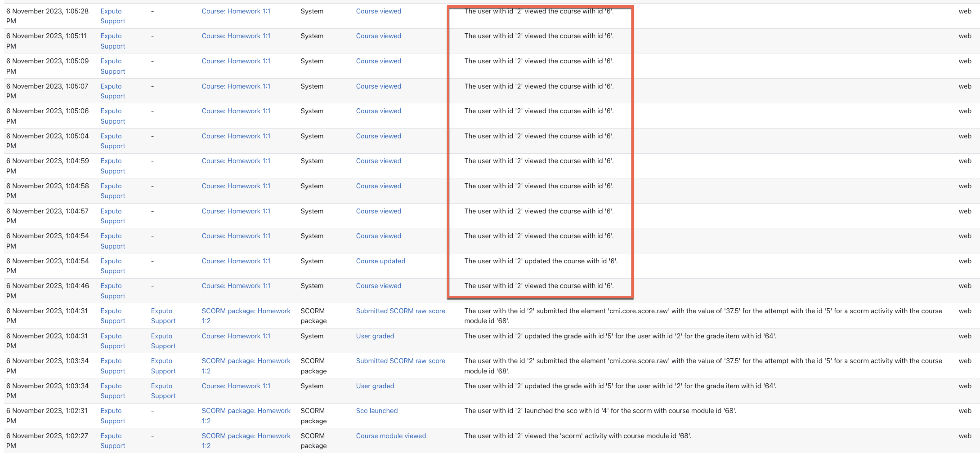Open Course: Homework 1:1 at 1:05:07 PM row
980x453 pixels.
coord(236,86)
